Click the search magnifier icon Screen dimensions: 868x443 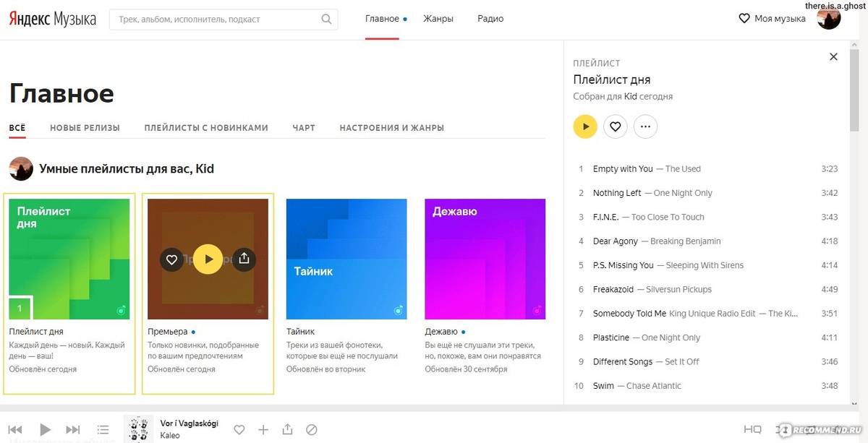pos(326,20)
